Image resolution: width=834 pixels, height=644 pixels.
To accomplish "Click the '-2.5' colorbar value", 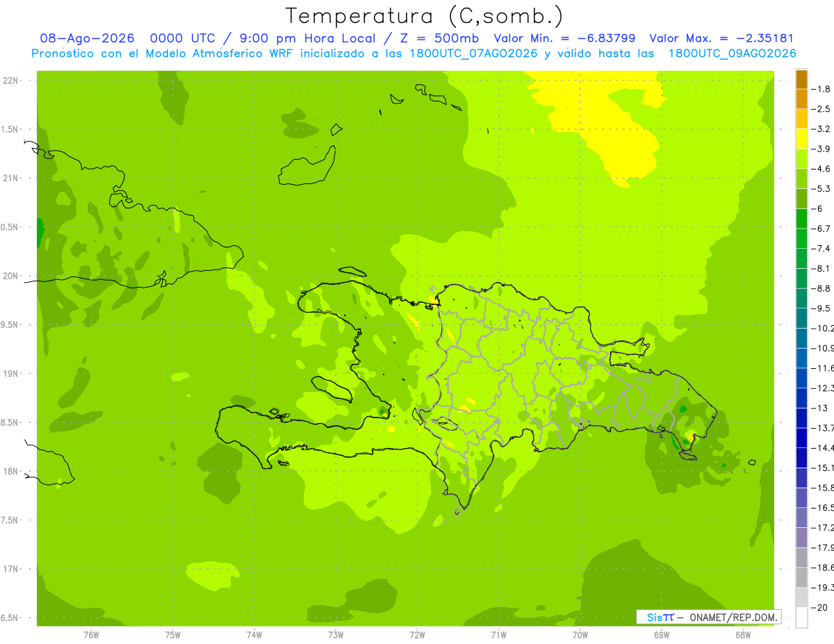I will tap(821, 109).
